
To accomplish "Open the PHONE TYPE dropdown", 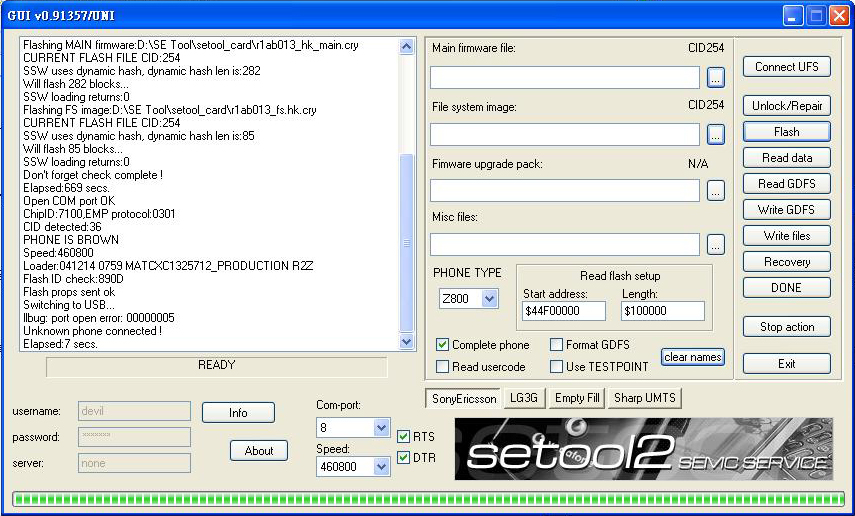I will [x=489, y=298].
